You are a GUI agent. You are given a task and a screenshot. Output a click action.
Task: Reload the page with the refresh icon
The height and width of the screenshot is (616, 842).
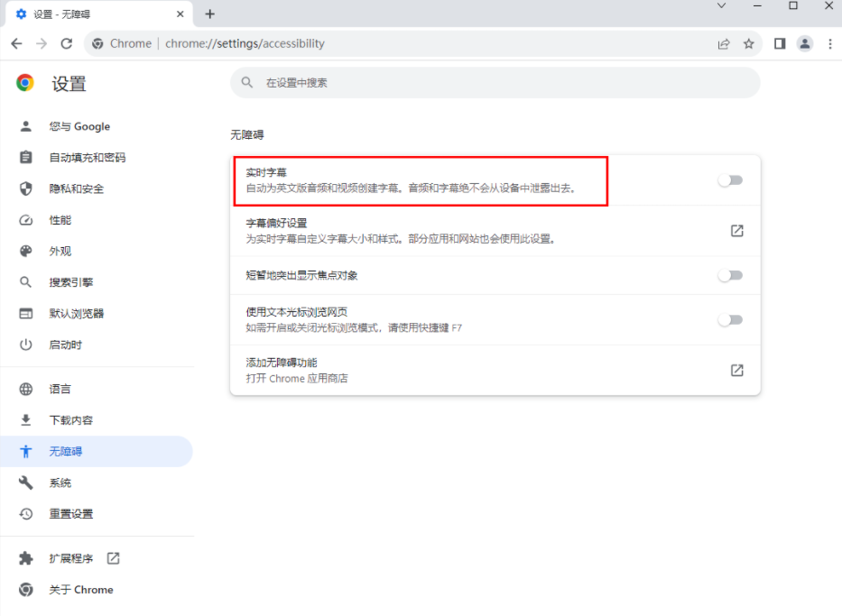pos(66,43)
